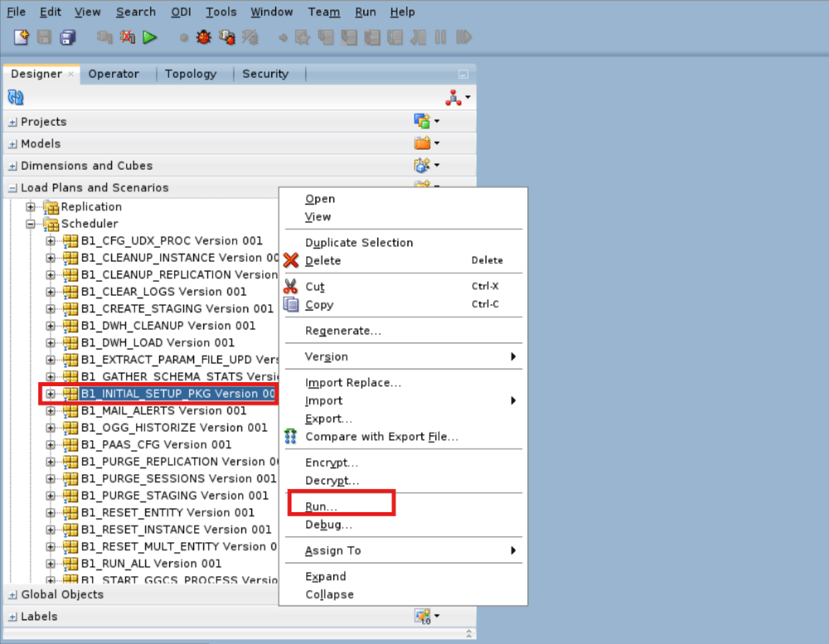Click the Scheduler folder icon
This screenshot has width=829, height=644.
tap(51, 223)
